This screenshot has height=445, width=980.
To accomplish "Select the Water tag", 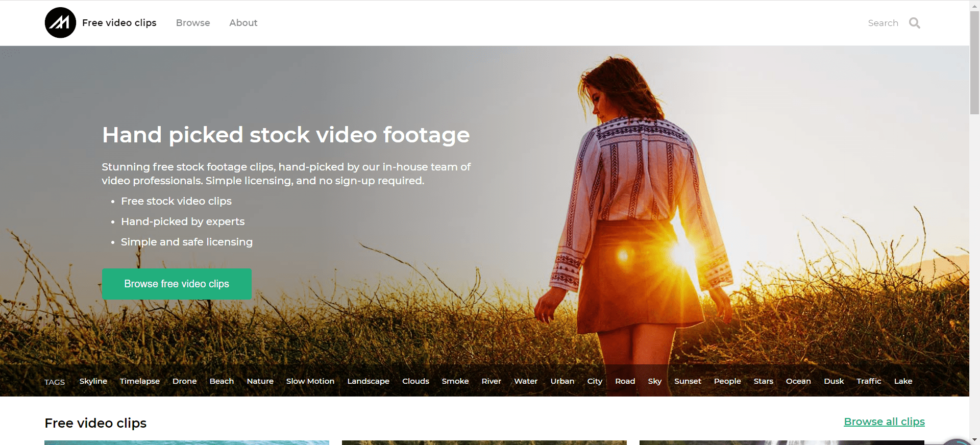I will [526, 381].
